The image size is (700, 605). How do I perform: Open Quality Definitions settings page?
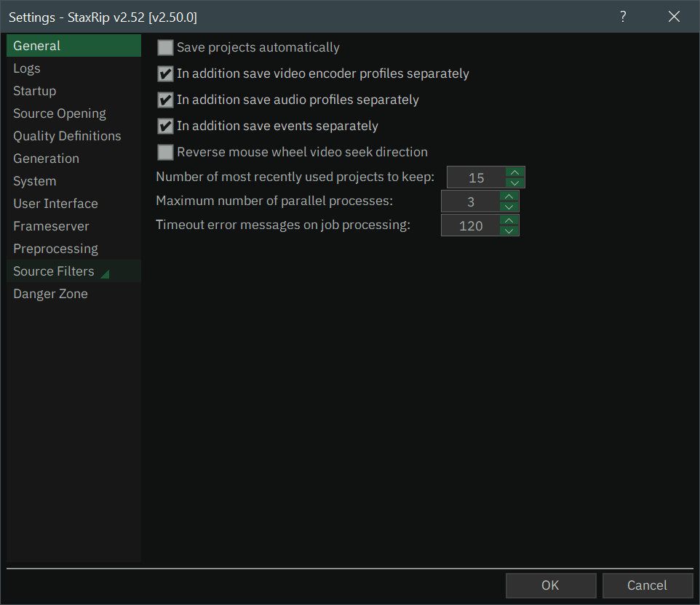(x=73, y=136)
